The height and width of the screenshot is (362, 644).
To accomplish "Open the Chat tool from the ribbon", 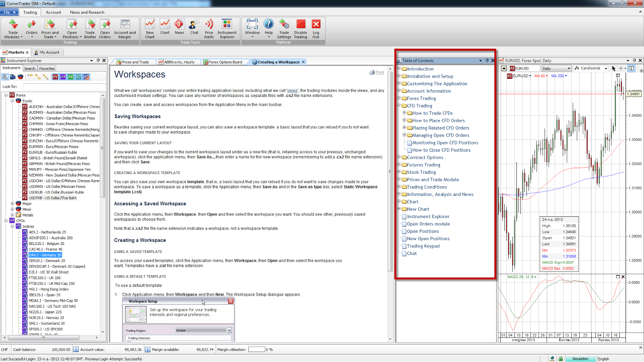I will tap(194, 27).
